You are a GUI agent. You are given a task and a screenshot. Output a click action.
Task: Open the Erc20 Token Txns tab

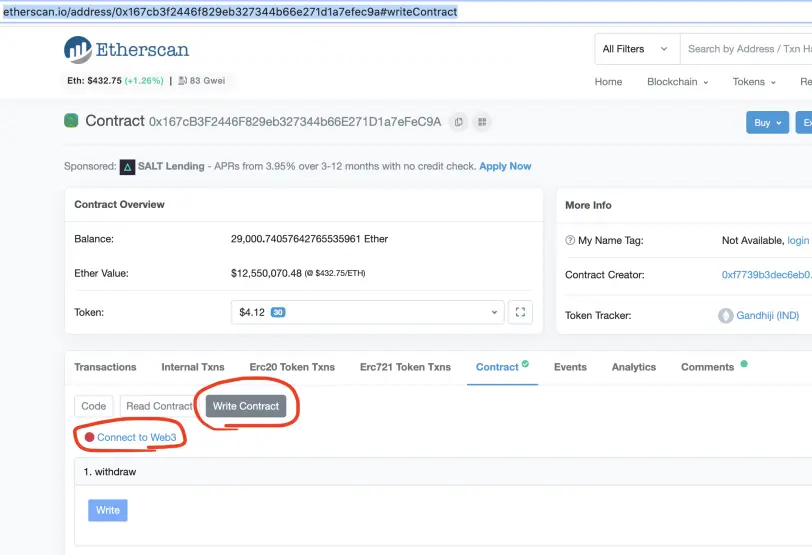point(292,367)
